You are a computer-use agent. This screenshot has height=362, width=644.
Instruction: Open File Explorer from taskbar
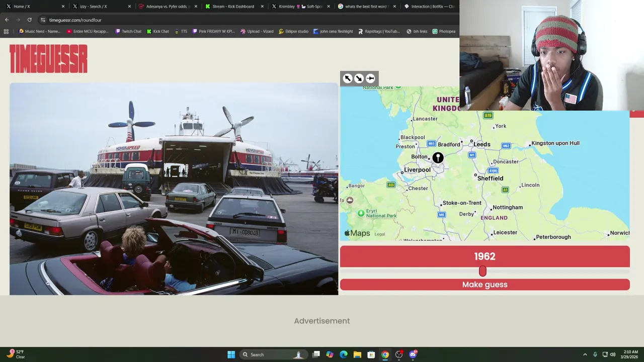pyautogui.click(x=357, y=354)
